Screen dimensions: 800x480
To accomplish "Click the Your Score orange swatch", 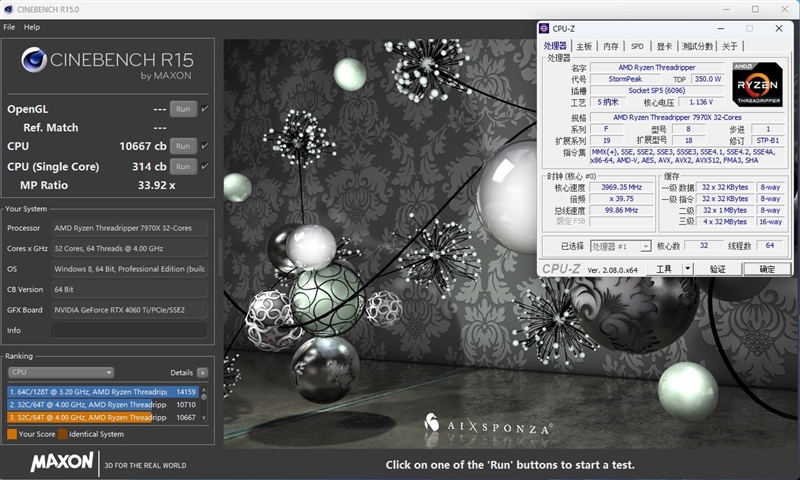I will point(12,434).
